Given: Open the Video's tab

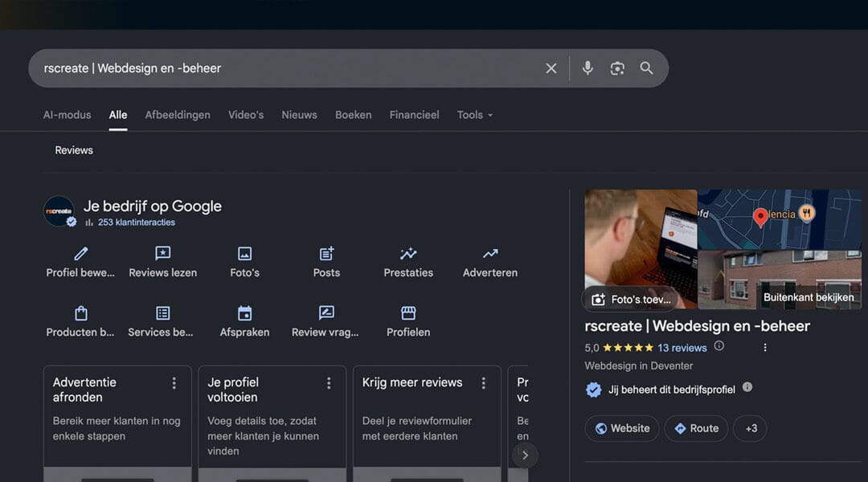Looking at the screenshot, I should click(x=246, y=115).
